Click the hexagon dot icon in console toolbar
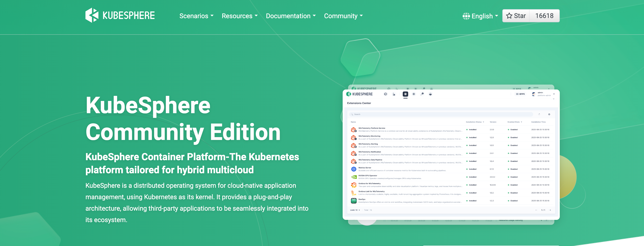This screenshot has width=644, height=246. click(414, 94)
